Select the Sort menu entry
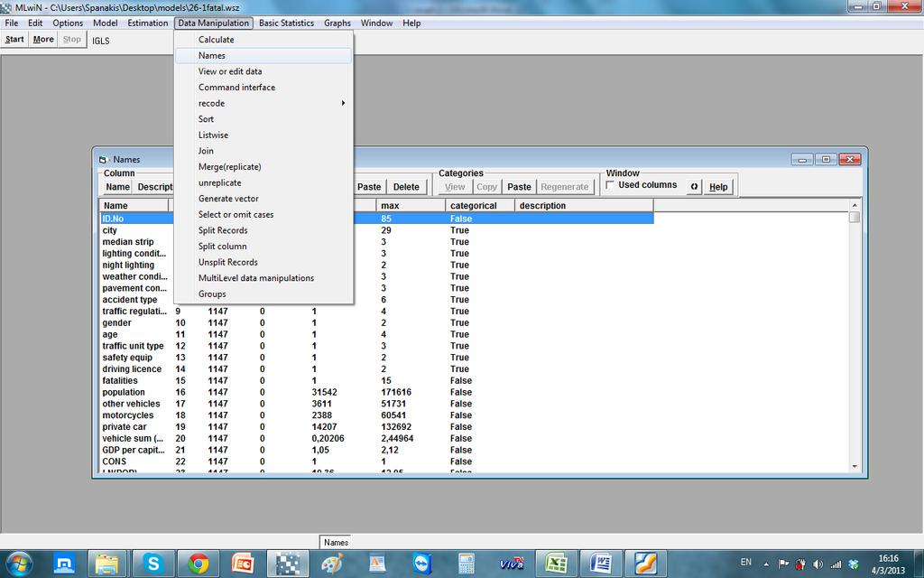Image resolution: width=924 pixels, height=578 pixels. (x=263, y=119)
